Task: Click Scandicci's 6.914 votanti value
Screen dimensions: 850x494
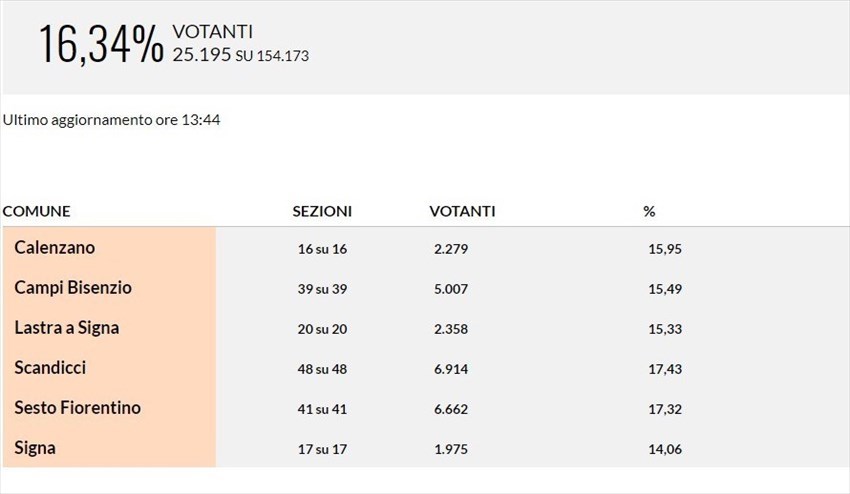Action: (x=450, y=369)
